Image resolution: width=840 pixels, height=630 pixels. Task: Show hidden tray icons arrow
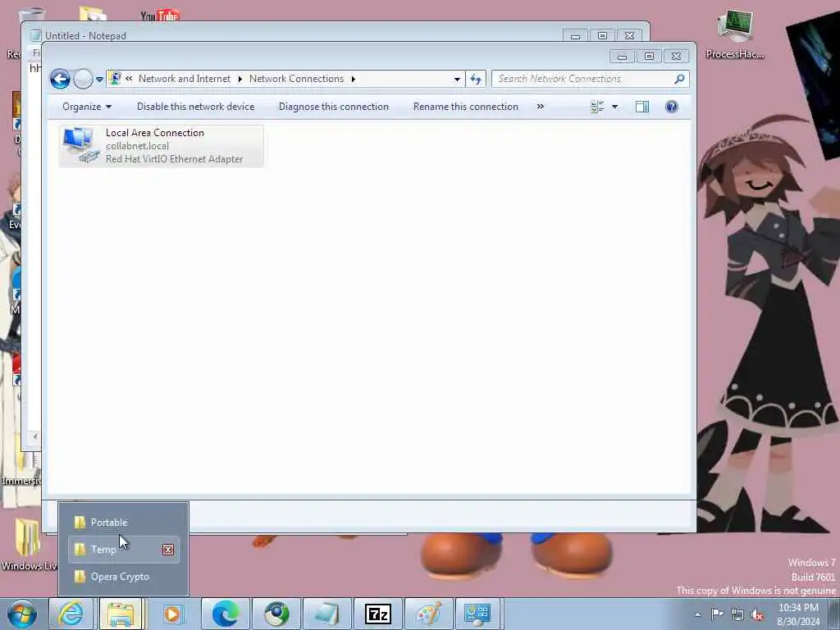[x=697, y=614]
